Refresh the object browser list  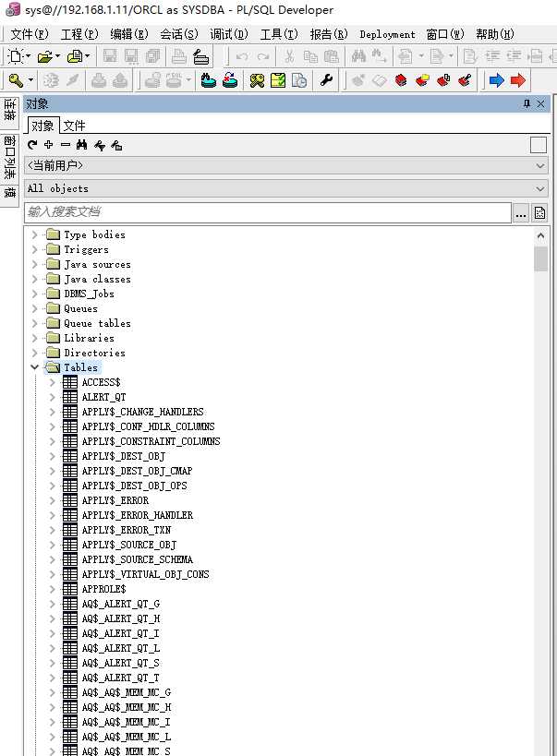[x=32, y=145]
